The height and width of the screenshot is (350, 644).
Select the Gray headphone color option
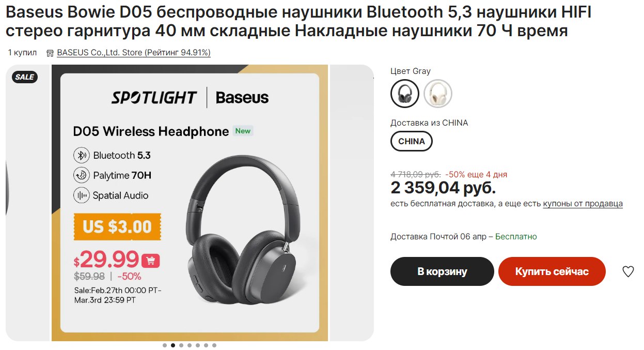pos(405,94)
